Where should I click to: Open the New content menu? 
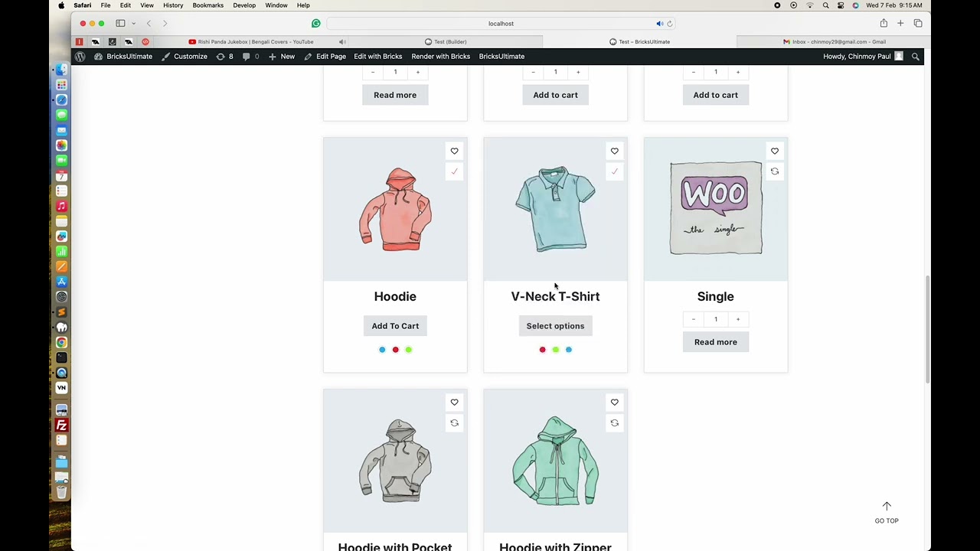[x=282, y=57]
